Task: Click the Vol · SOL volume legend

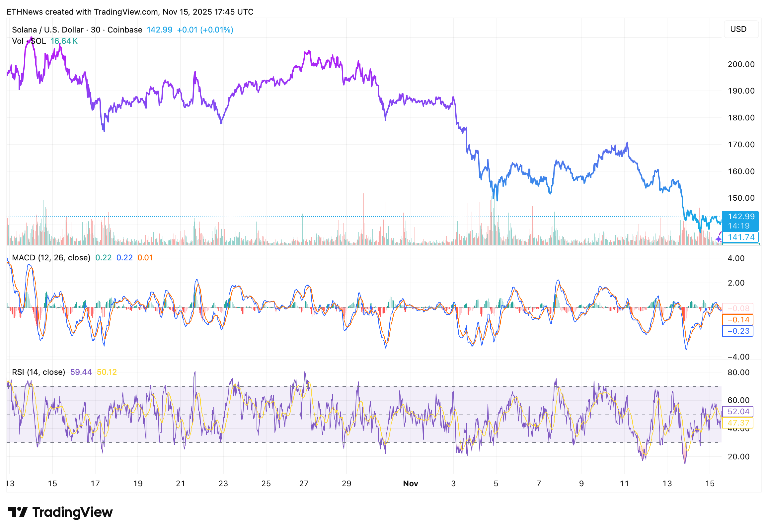Action: click(29, 41)
